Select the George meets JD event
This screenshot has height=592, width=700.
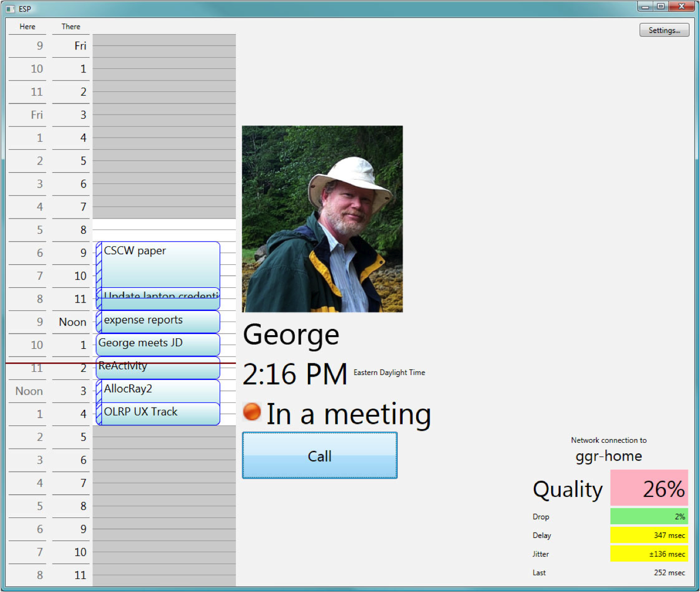tap(158, 344)
